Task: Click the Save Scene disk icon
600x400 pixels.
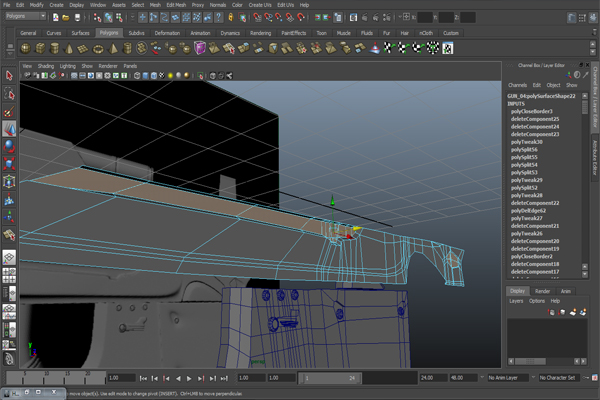Action: (77, 17)
